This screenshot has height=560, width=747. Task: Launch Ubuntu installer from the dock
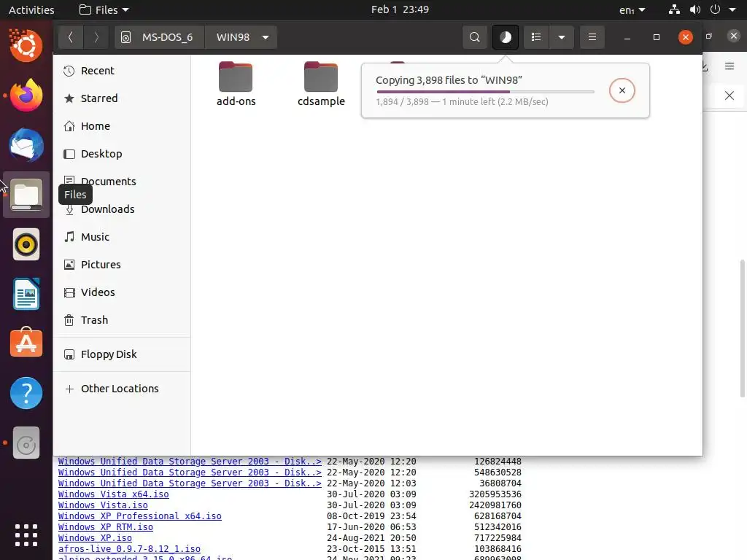point(26,46)
